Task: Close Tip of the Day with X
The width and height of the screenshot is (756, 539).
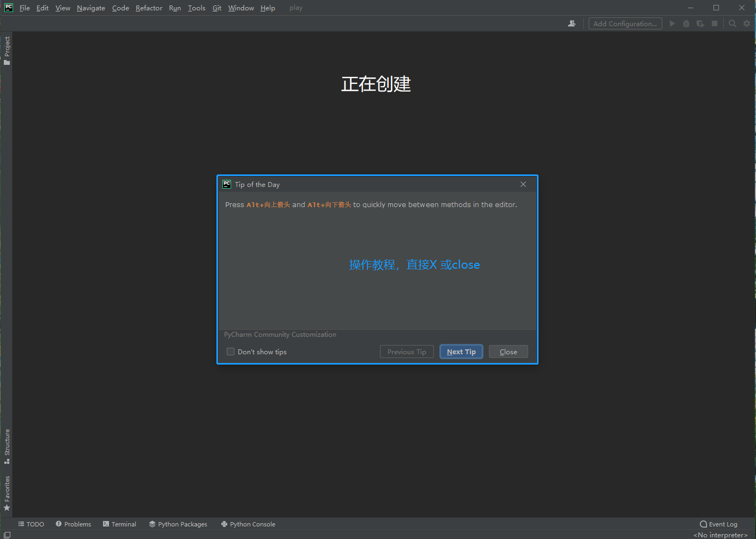Action: click(523, 184)
